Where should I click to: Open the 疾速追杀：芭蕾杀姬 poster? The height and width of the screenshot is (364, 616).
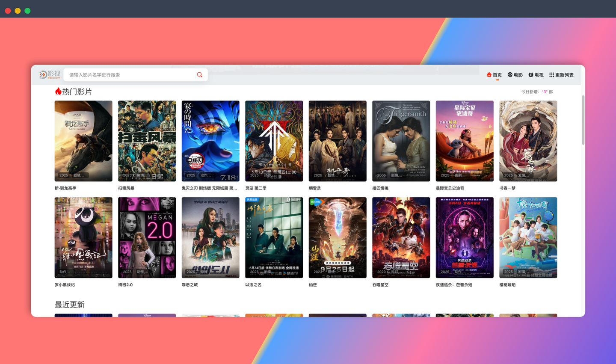[465, 237]
